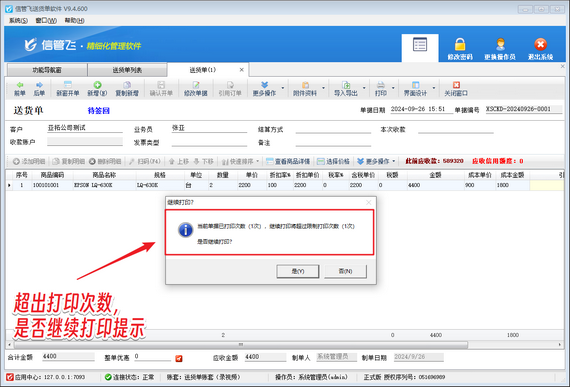
Task: Confirm printing with 是(Y) button
Action: 298,271
